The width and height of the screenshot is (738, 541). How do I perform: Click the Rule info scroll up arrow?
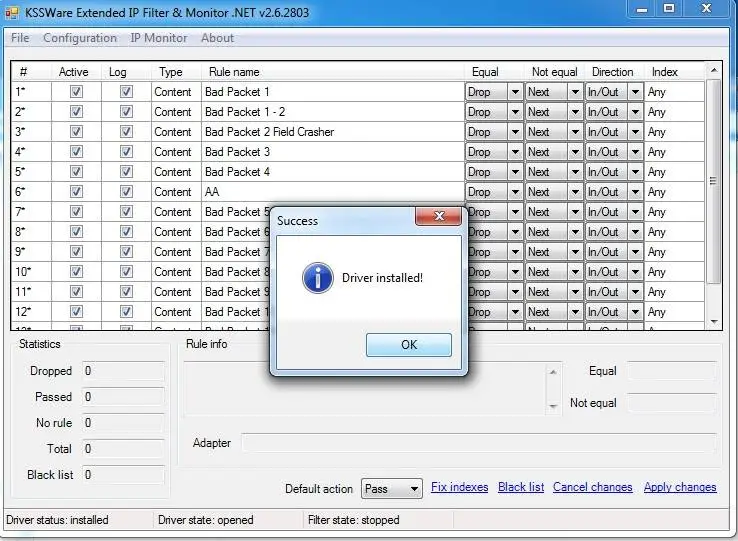pos(553,372)
